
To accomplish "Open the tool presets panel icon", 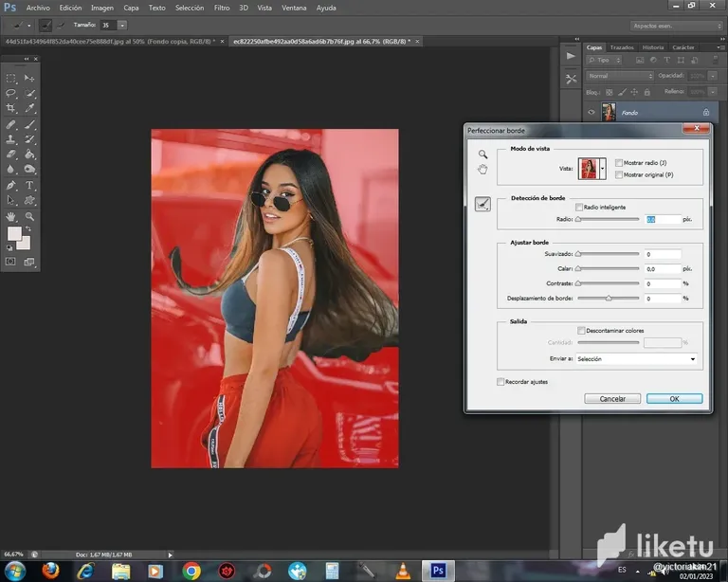I will 571,79.
